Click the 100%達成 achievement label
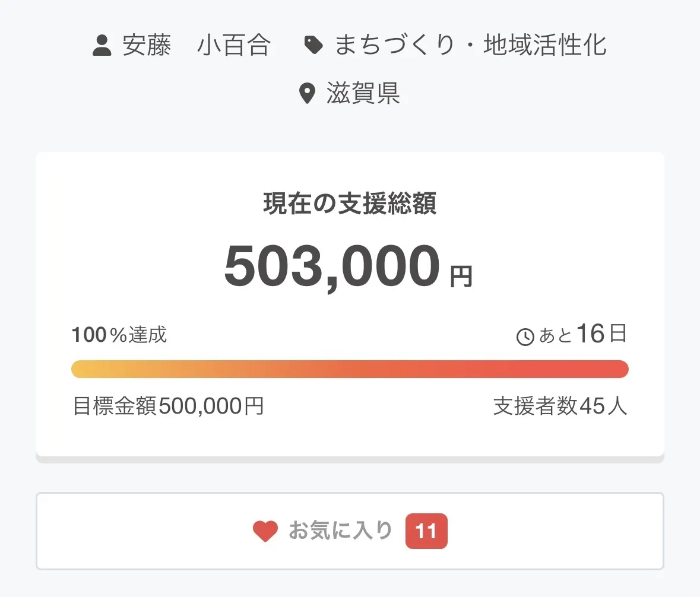 119,335
